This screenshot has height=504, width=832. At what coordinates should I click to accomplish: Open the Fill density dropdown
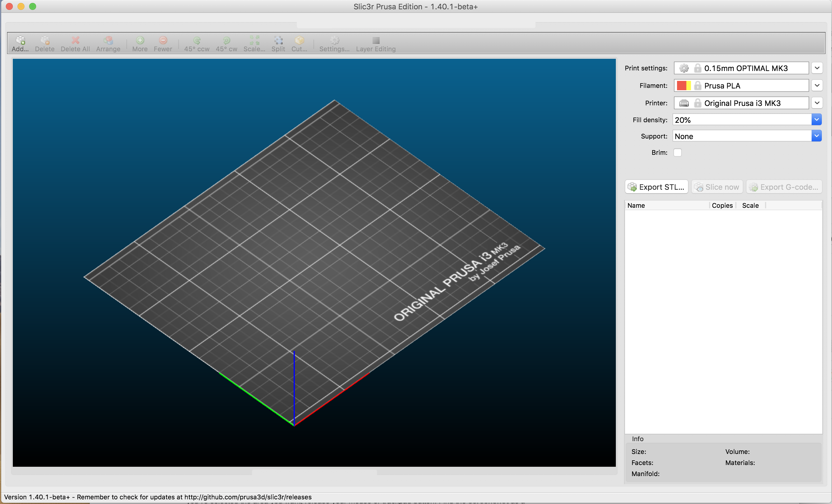817,119
